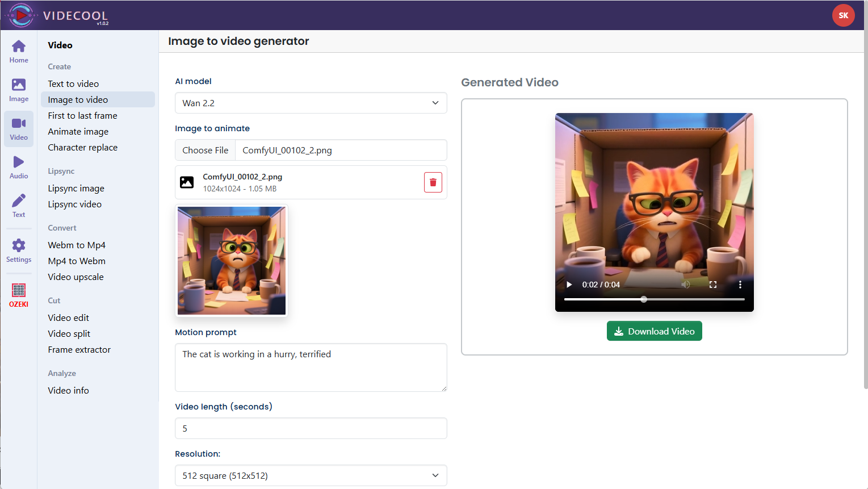
Task: Open the Audio section icon
Action: point(19,168)
